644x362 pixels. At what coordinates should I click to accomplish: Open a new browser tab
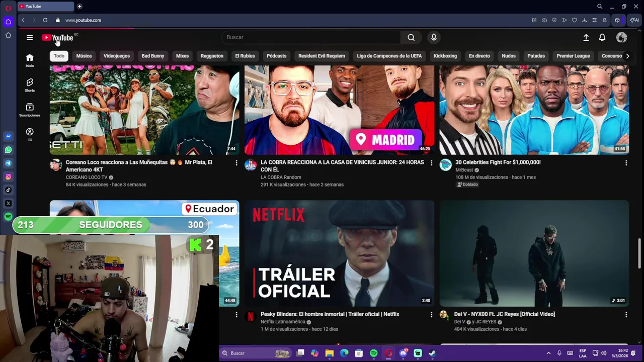point(79,7)
